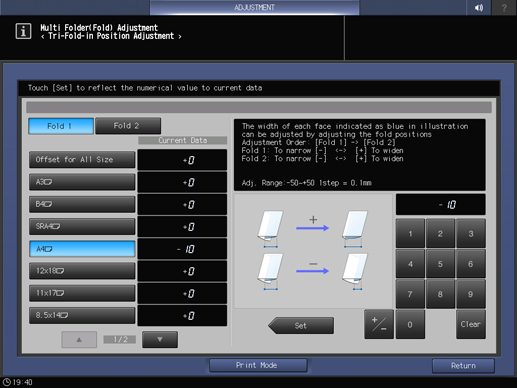Select the 11x17 paper size row
Screen dimensions: 517x388
pyautogui.click(x=82, y=293)
